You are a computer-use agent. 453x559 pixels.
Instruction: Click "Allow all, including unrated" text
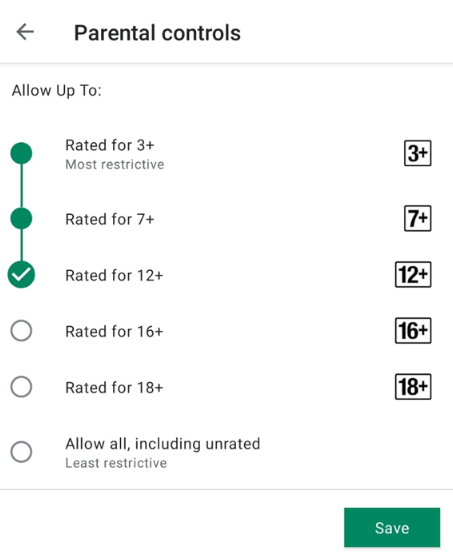pos(163,444)
